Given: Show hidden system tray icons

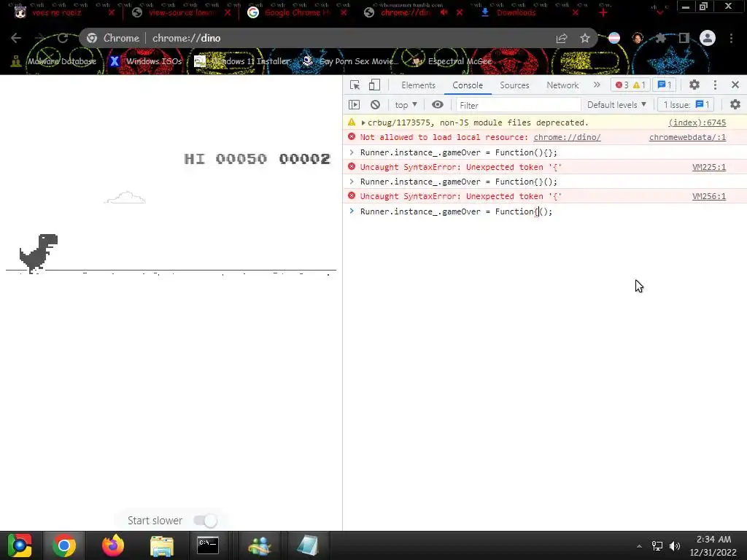Looking at the screenshot, I should pyautogui.click(x=639, y=545).
